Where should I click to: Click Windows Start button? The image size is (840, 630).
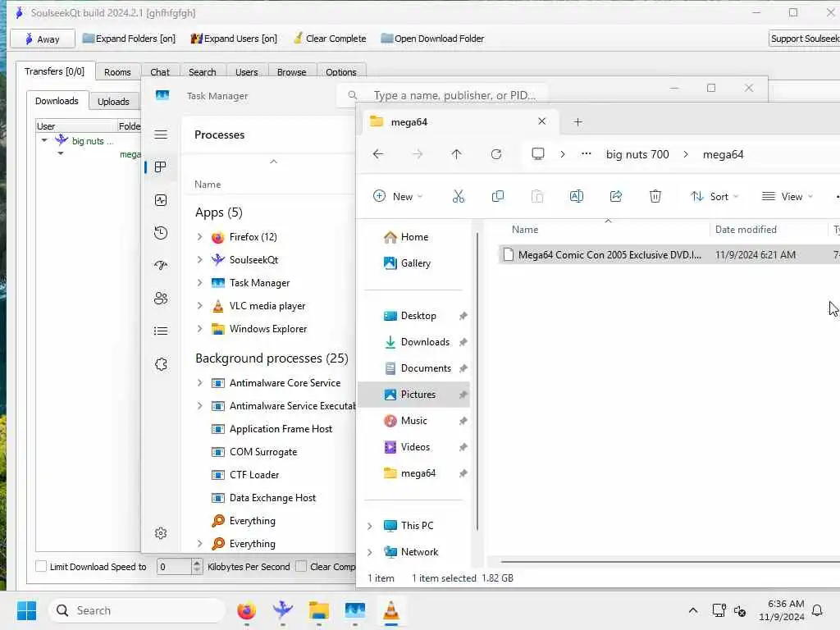pos(26,610)
